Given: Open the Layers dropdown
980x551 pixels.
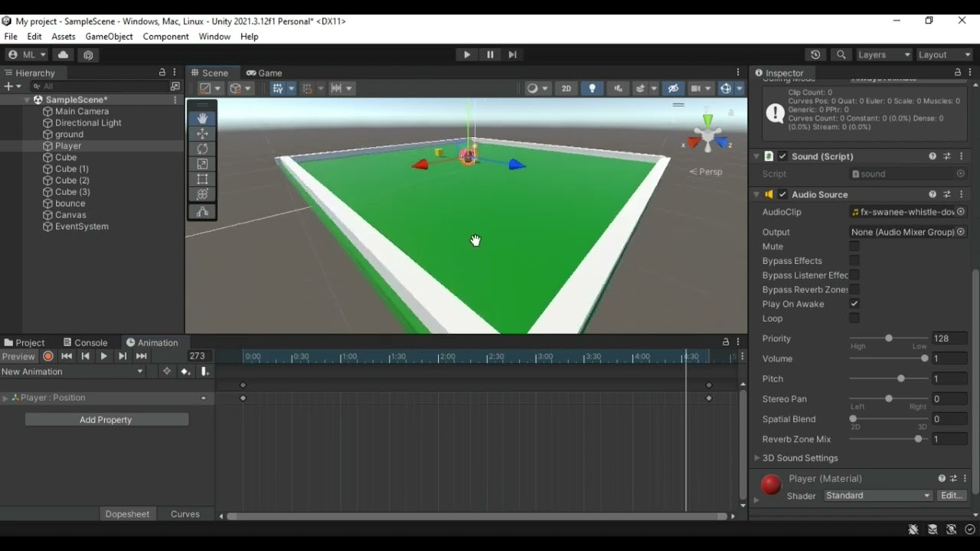Looking at the screenshot, I should tap(883, 55).
